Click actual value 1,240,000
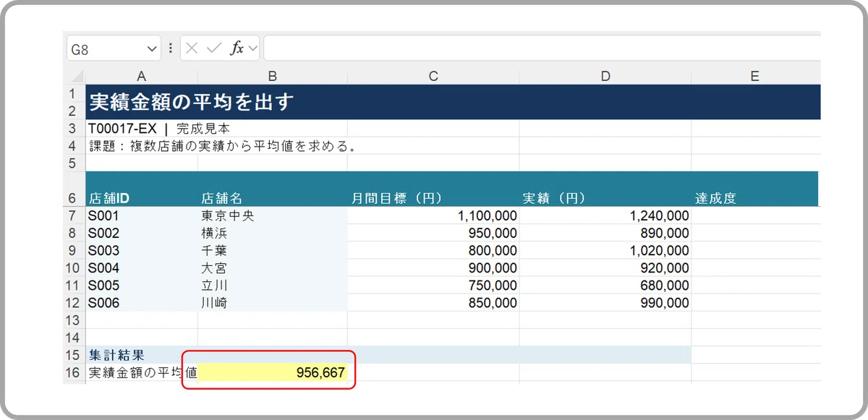Viewport: 868px width, 420px height. (605, 215)
